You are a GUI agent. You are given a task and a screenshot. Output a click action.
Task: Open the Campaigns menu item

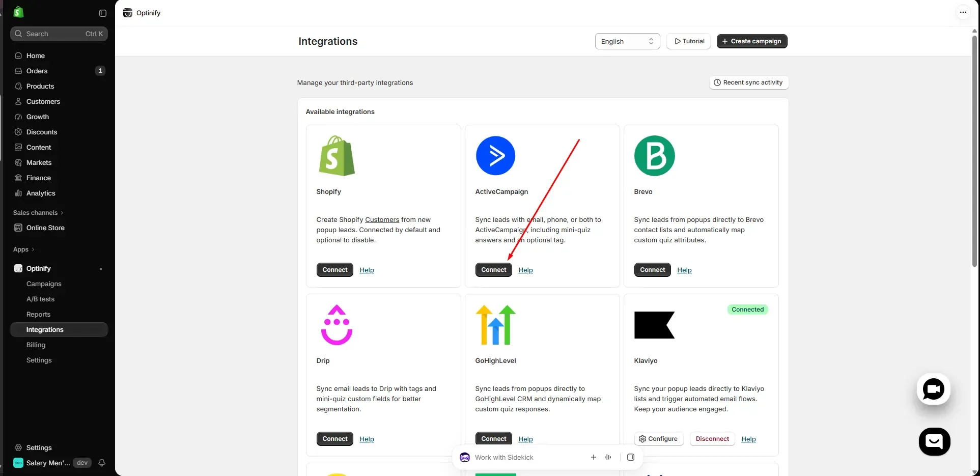coord(44,284)
